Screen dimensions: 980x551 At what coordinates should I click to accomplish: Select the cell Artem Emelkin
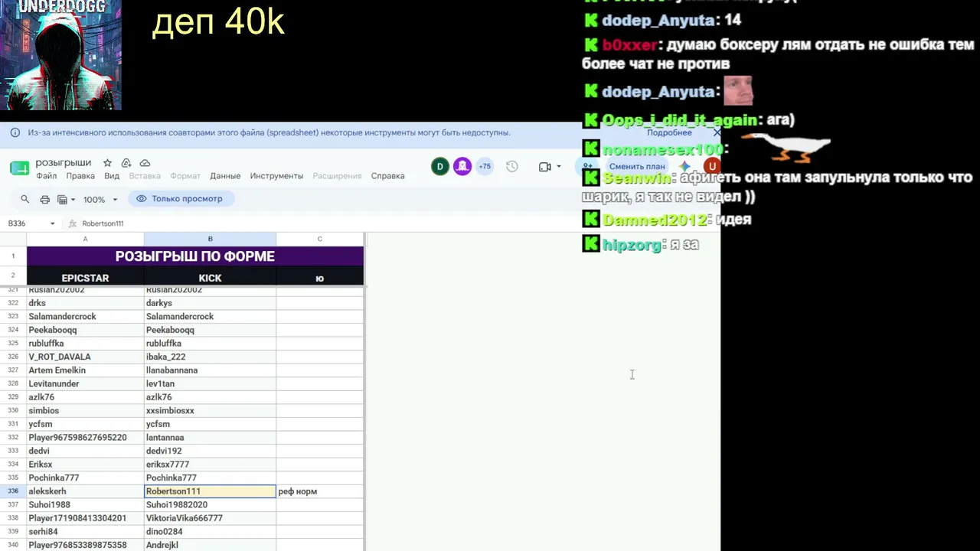pyautogui.click(x=85, y=370)
